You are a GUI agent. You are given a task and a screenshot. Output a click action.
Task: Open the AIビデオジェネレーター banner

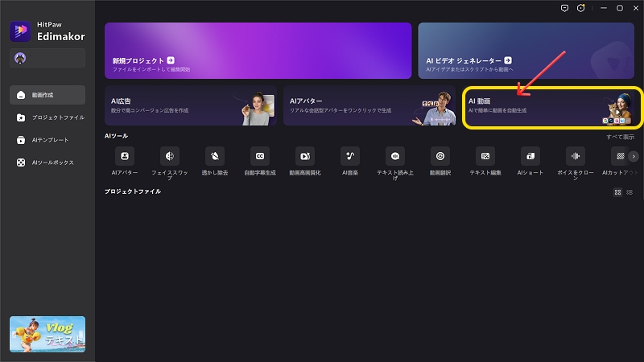coord(526,51)
